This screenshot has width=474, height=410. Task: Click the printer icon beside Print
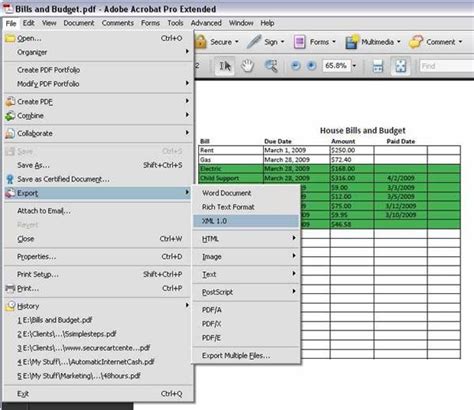click(10, 288)
